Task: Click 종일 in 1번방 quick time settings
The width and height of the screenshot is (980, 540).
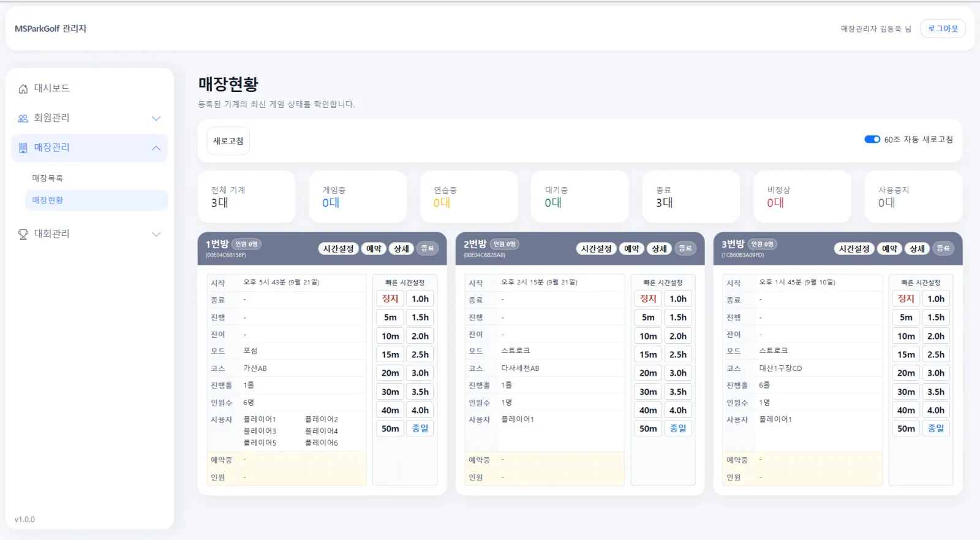Action: tap(420, 428)
